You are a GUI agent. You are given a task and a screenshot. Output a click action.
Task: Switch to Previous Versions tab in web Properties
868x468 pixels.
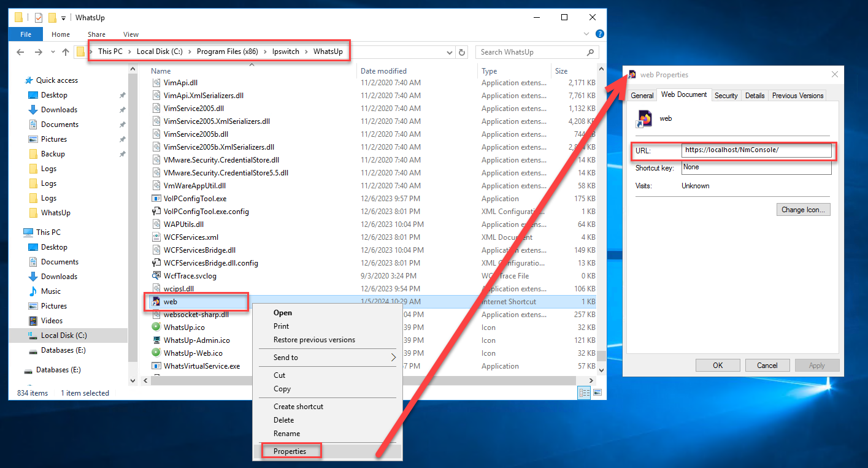pos(797,96)
